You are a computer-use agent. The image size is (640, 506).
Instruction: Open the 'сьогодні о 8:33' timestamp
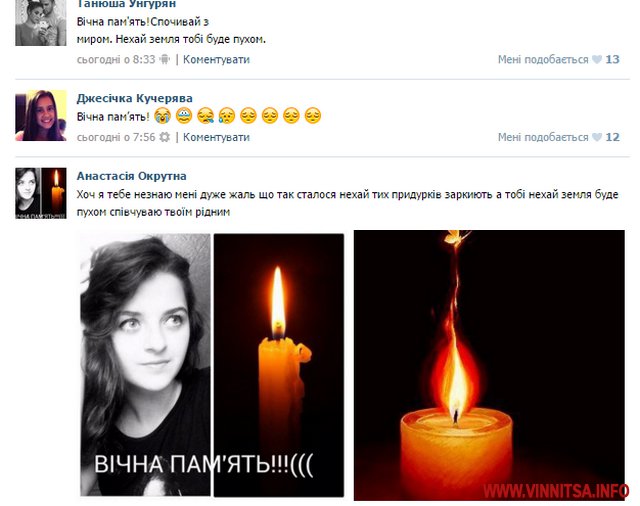pyautogui.click(x=116, y=60)
